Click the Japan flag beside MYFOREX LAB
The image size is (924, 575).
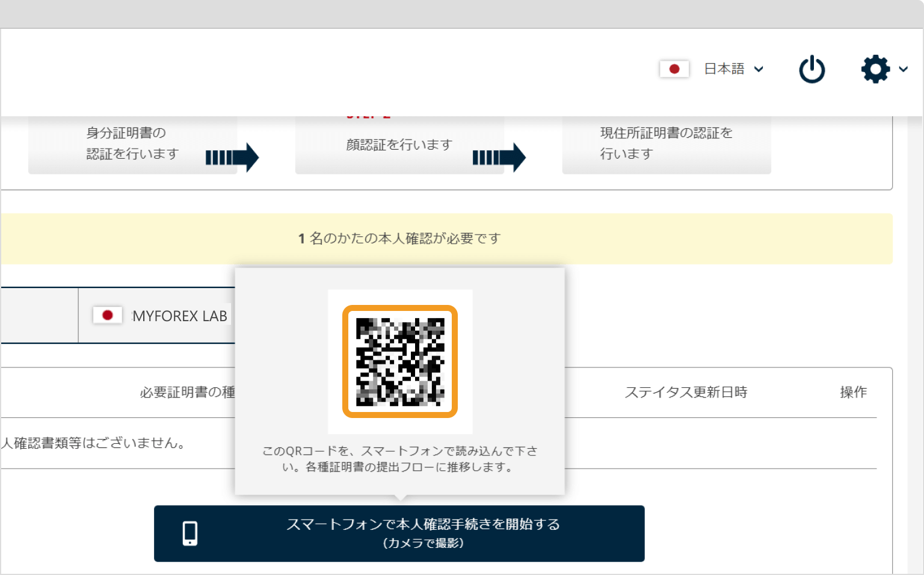pyautogui.click(x=108, y=315)
